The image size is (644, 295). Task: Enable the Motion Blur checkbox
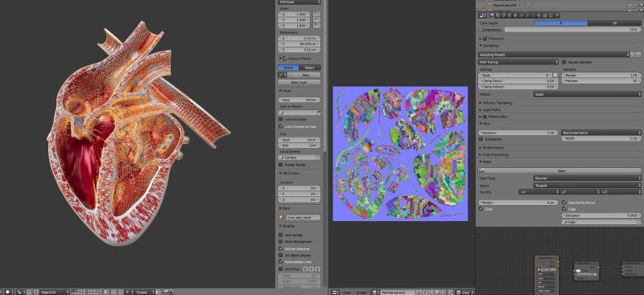pos(485,117)
